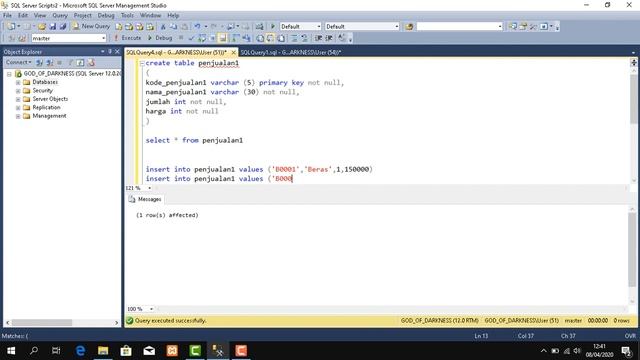Open the Project menu
The width and height of the screenshot is (640, 360).
82,16
